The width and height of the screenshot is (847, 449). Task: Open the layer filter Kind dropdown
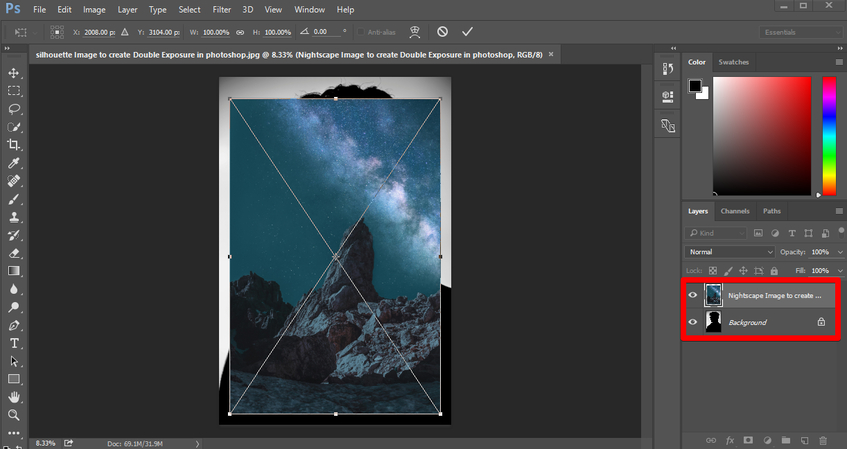[x=716, y=233]
